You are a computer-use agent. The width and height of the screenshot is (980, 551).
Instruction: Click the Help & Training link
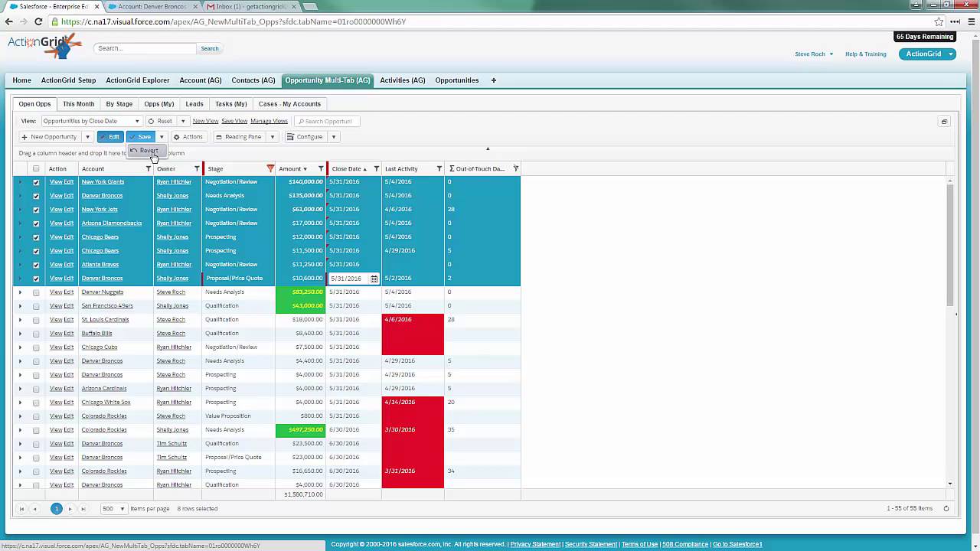865,54
